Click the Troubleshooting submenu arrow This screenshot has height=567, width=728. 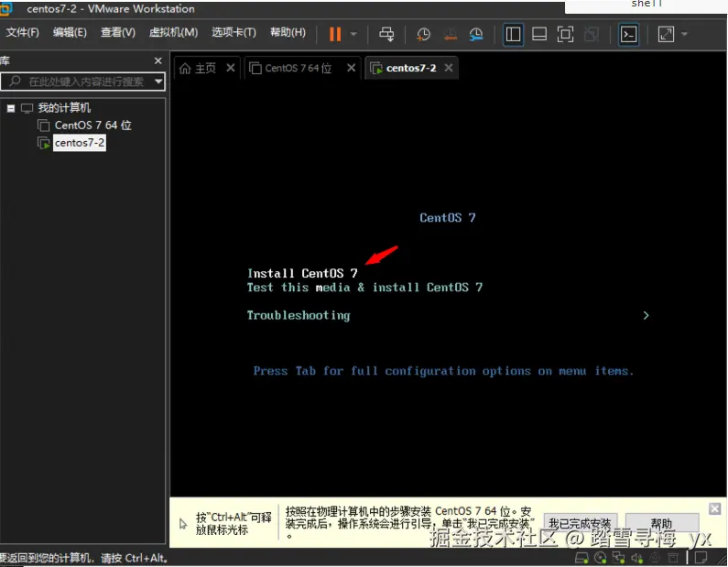click(x=646, y=316)
